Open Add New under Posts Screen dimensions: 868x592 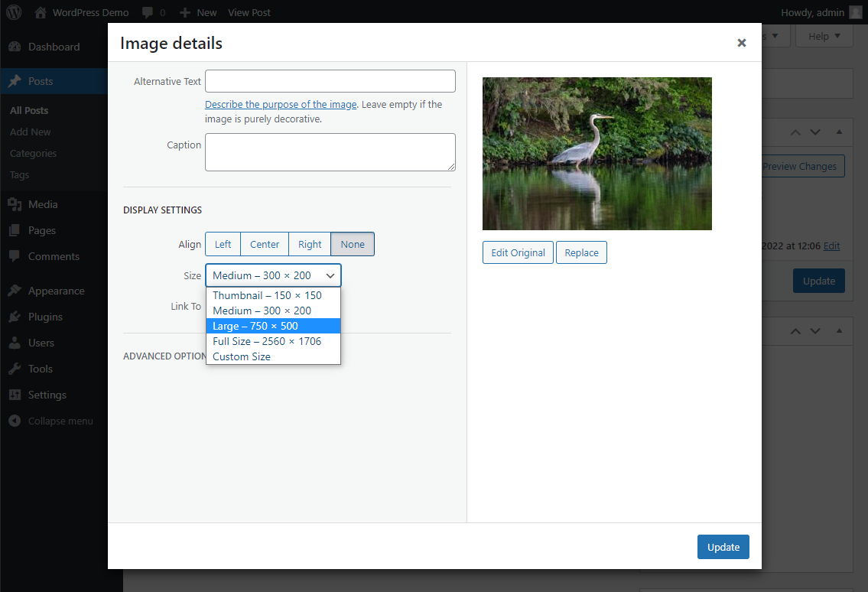pyautogui.click(x=31, y=132)
